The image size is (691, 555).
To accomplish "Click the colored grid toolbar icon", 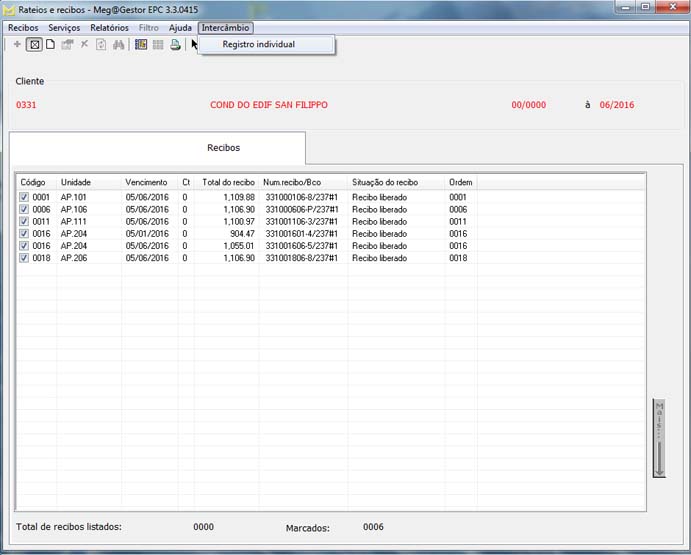I will pos(141,45).
